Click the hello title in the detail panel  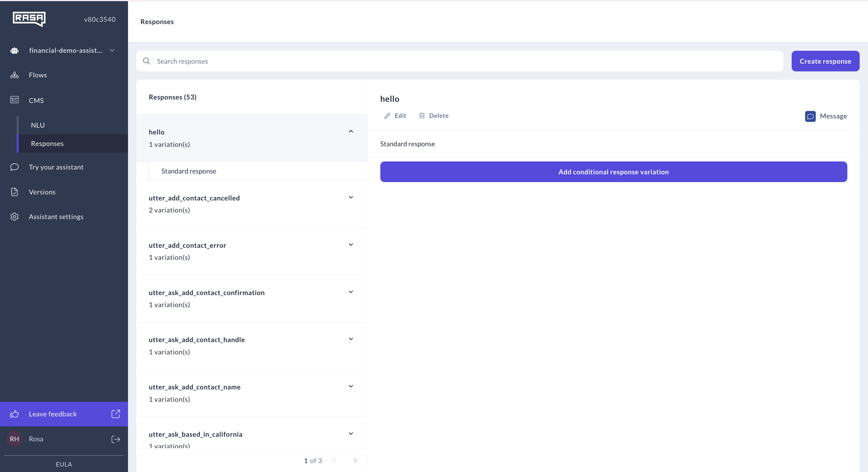click(x=390, y=99)
